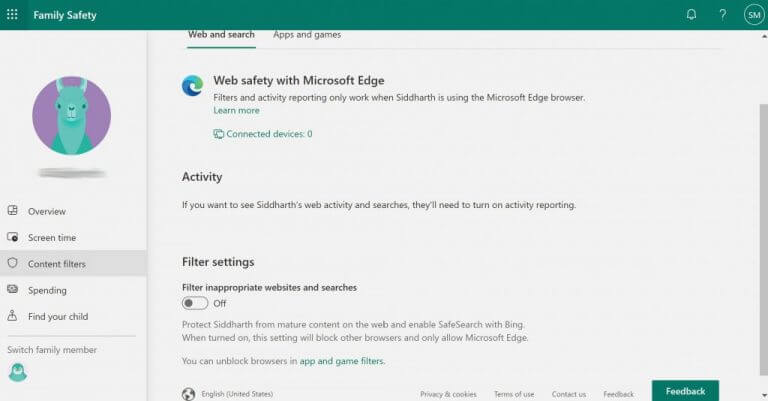Open notifications bell icon
This screenshot has height=401, width=768.
pyautogui.click(x=691, y=15)
